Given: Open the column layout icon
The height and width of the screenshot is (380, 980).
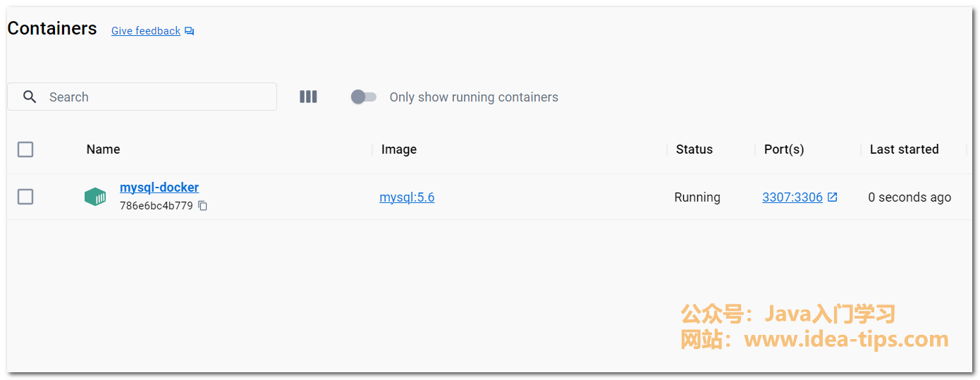Looking at the screenshot, I should tap(308, 97).
